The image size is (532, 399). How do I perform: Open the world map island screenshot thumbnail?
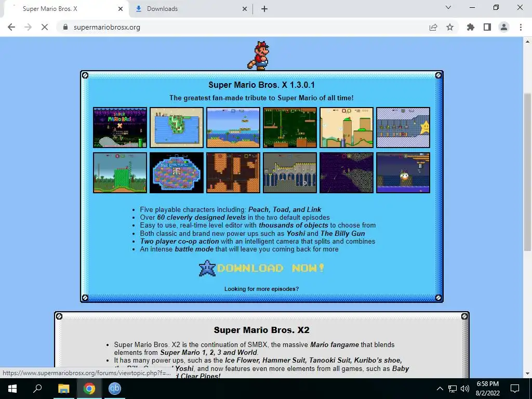coord(177,128)
